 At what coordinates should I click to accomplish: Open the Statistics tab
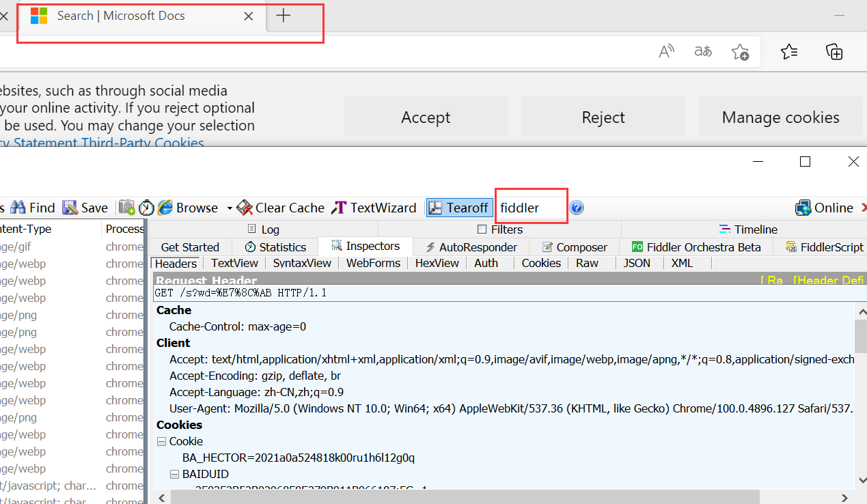[x=275, y=247]
